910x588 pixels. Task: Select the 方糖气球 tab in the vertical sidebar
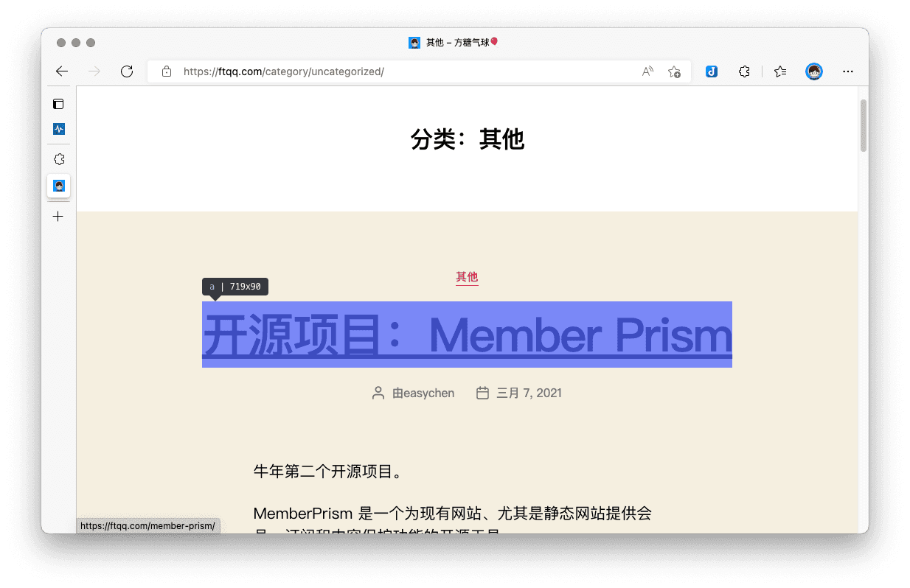[x=59, y=186]
